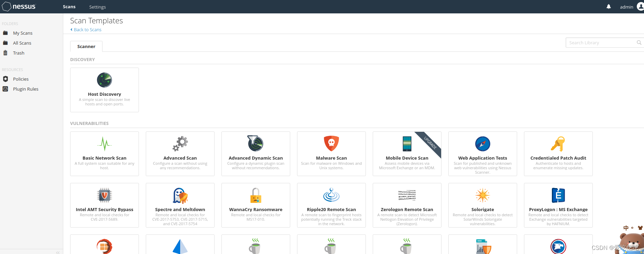Open Plugin Rules resource
The width and height of the screenshot is (644, 254).
click(x=26, y=89)
